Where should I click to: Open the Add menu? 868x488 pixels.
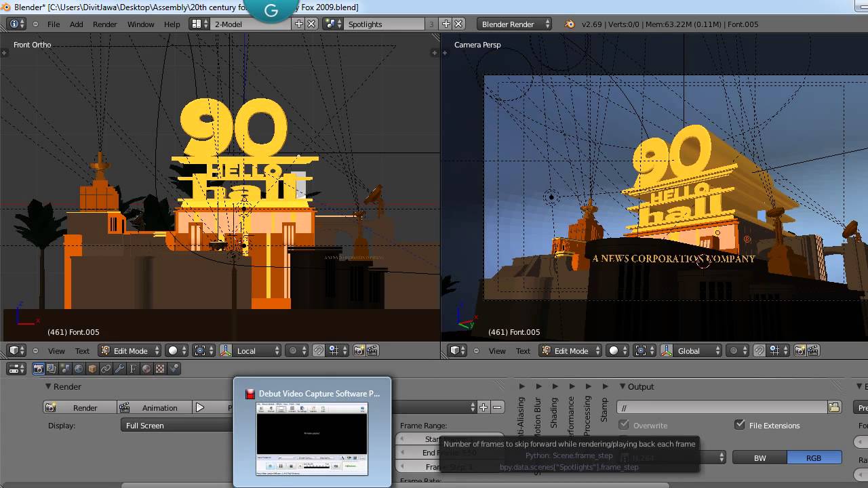pos(77,24)
